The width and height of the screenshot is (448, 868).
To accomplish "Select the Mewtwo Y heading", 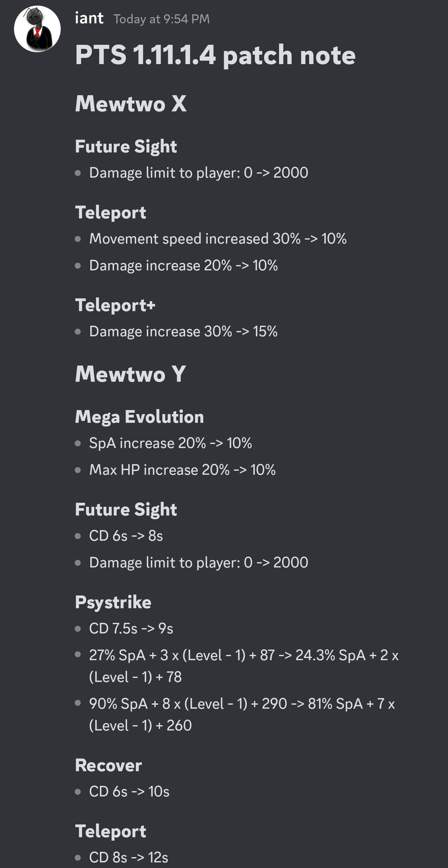I will pos(130,374).
